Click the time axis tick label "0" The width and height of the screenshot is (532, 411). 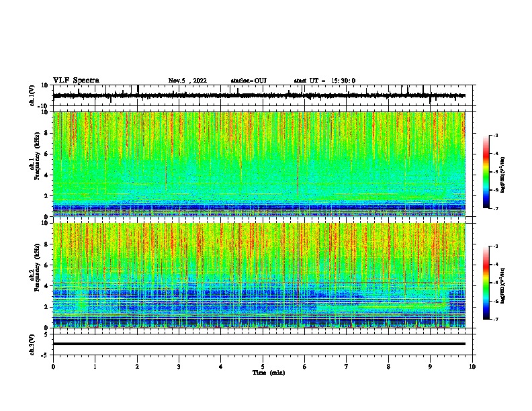coord(53,367)
